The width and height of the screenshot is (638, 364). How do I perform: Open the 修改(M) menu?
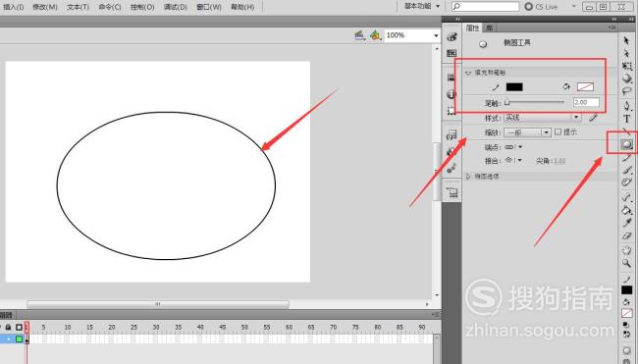click(45, 7)
